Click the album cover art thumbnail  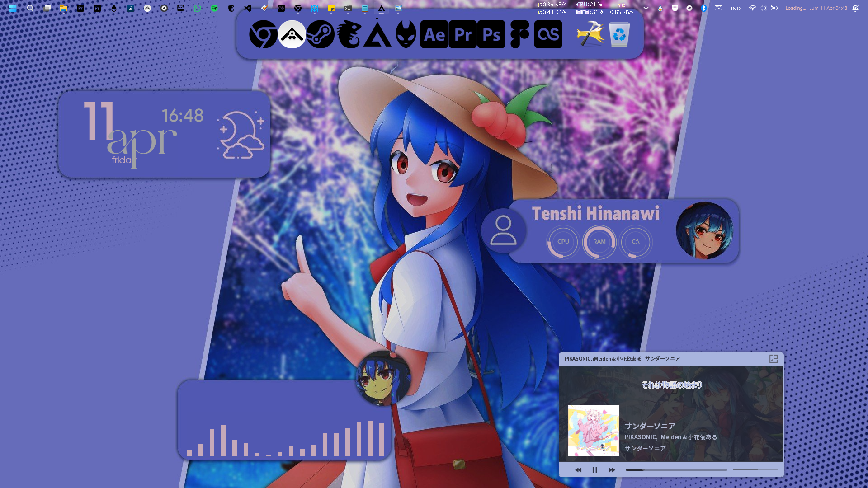(594, 431)
